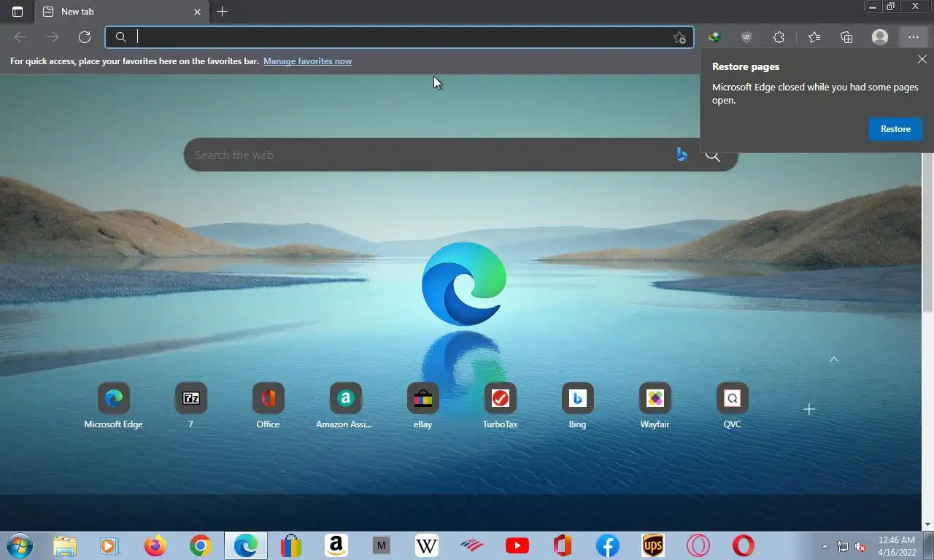The image size is (934, 560).
Task: Open Collections panel
Action: point(846,37)
